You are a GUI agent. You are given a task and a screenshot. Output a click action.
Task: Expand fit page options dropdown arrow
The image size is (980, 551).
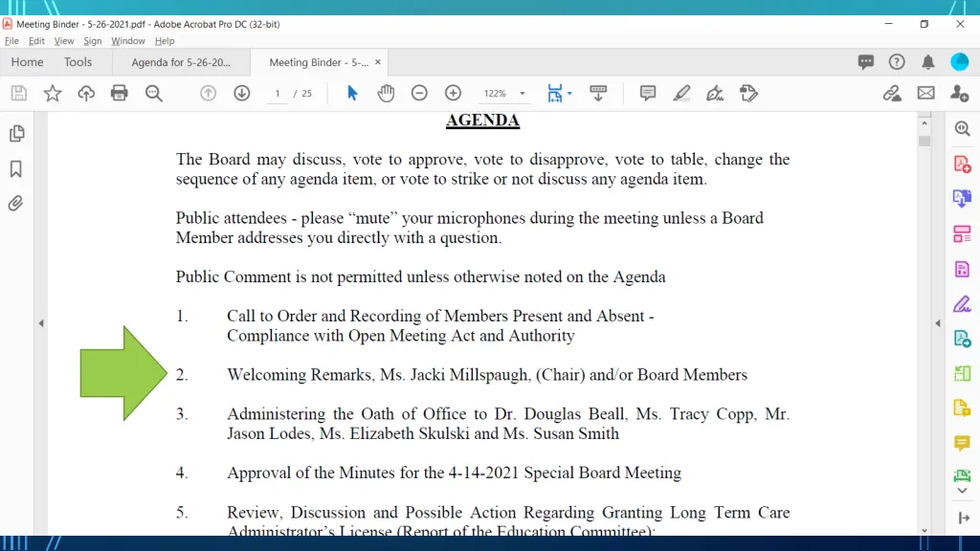[x=569, y=94]
